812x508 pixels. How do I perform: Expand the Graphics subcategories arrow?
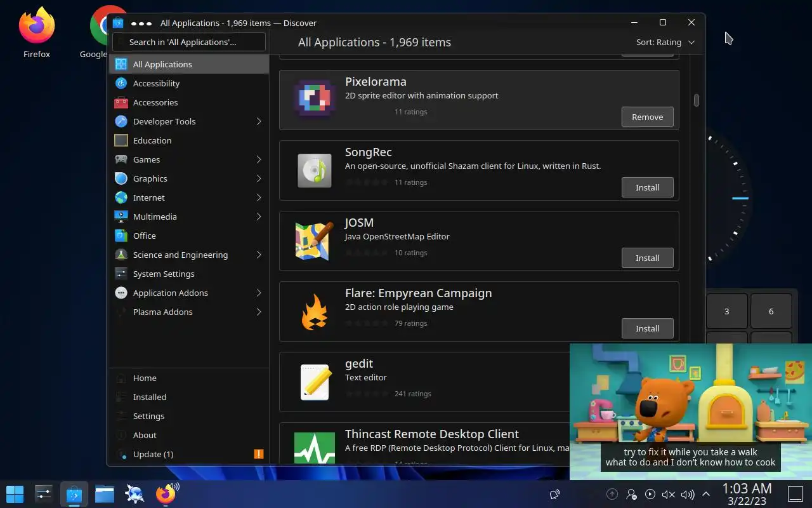pos(259,178)
